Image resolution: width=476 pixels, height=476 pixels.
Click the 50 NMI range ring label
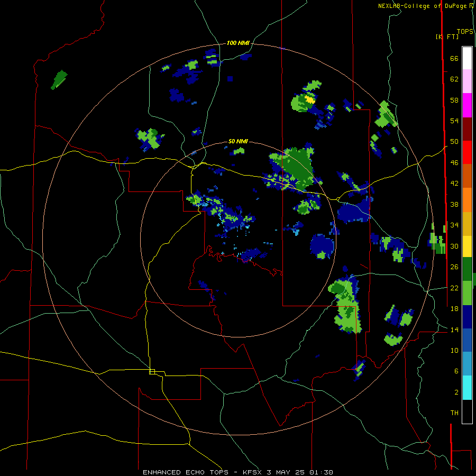[238, 141]
